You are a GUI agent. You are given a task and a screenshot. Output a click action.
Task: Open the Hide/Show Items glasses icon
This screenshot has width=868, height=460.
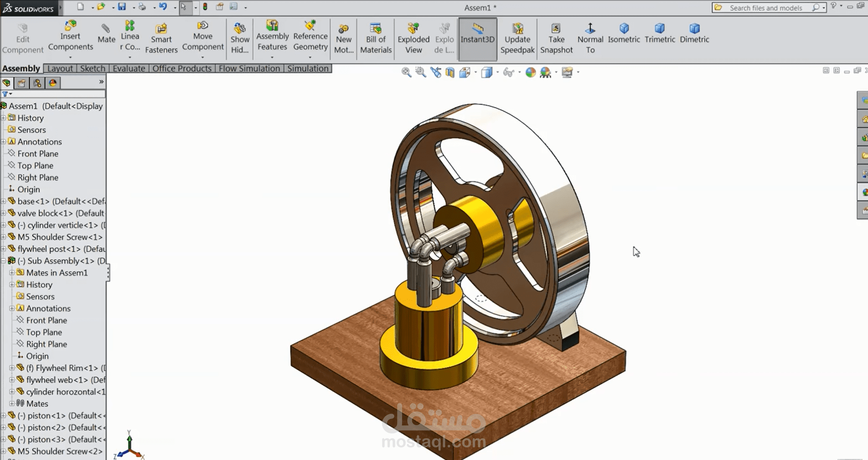[x=508, y=72]
